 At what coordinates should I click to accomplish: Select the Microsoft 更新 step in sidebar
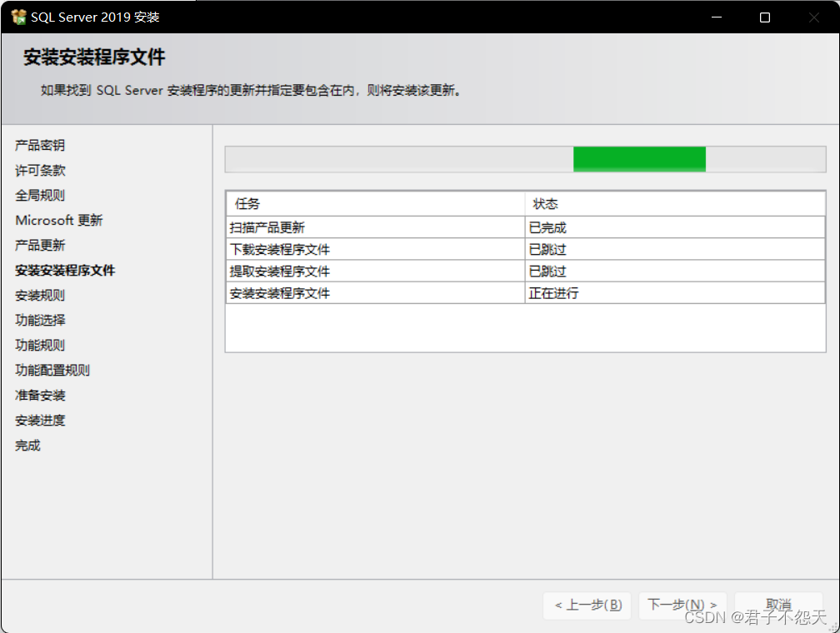[59, 220]
